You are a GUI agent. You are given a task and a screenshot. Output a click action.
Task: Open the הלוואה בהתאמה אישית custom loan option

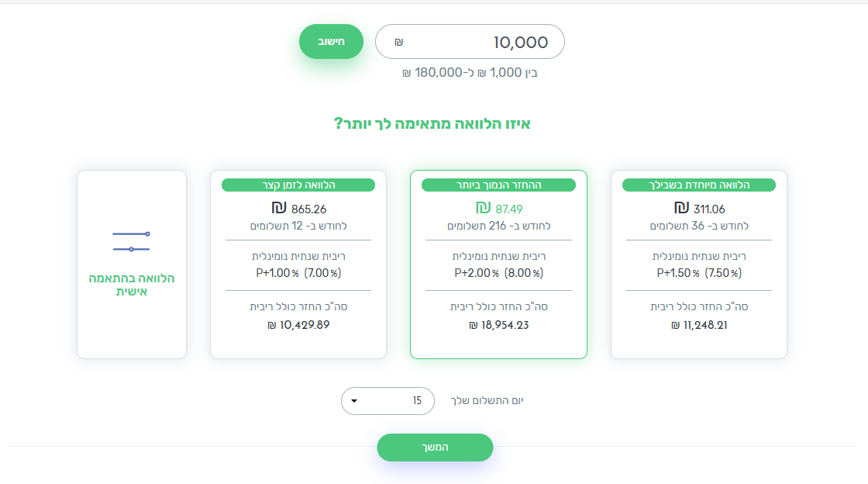tap(132, 264)
